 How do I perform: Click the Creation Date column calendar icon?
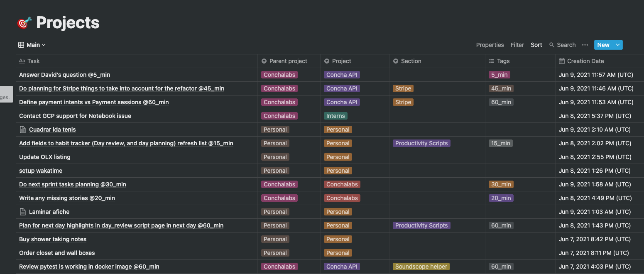click(562, 61)
